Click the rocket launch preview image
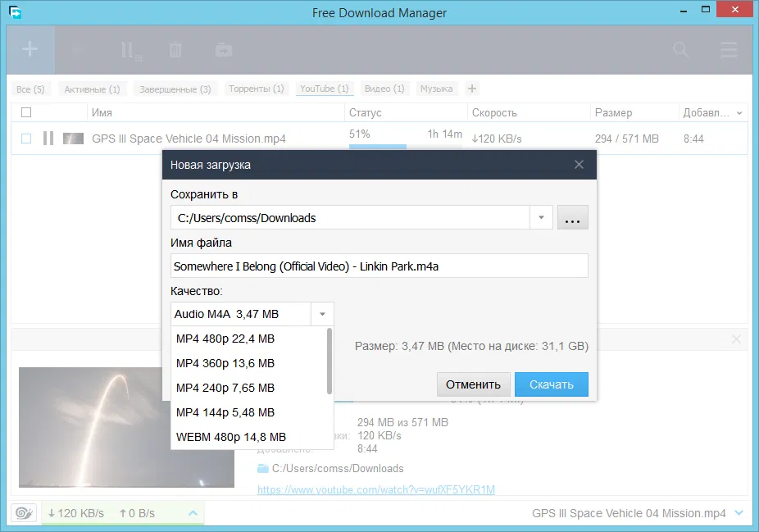The height and width of the screenshot is (532, 759). [x=126, y=427]
